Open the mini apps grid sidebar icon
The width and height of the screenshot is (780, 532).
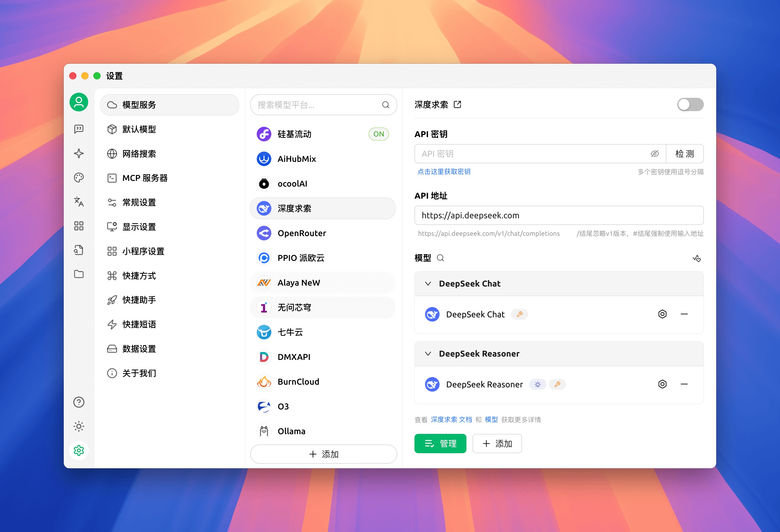pos(79,226)
